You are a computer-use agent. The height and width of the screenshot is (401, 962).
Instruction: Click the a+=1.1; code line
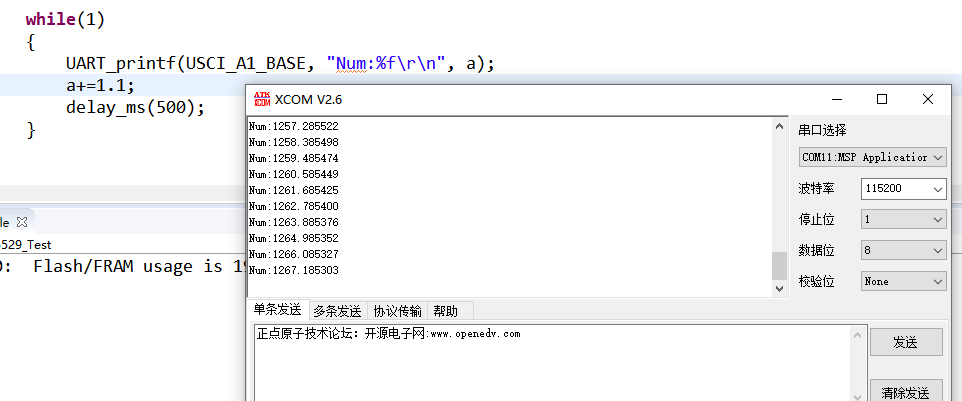(x=100, y=86)
